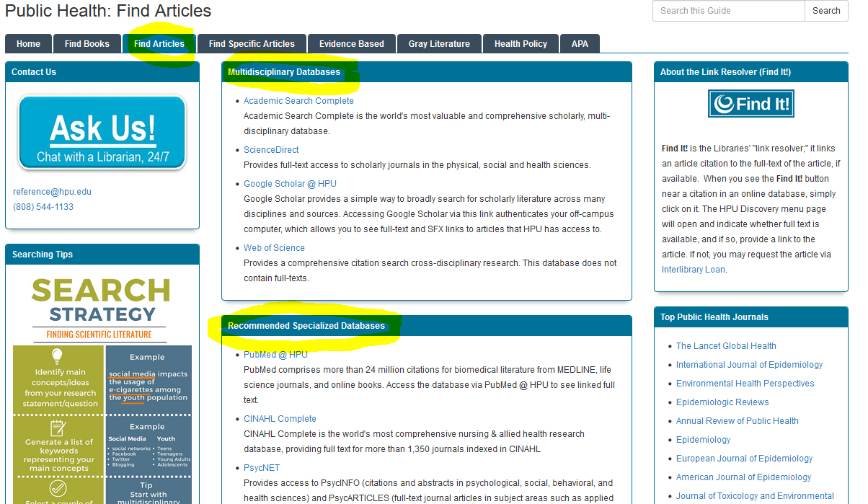The width and height of the screenshot is (868, 504).
Task: Follow the Interlibrary Loan link
Action: [694, 270]
